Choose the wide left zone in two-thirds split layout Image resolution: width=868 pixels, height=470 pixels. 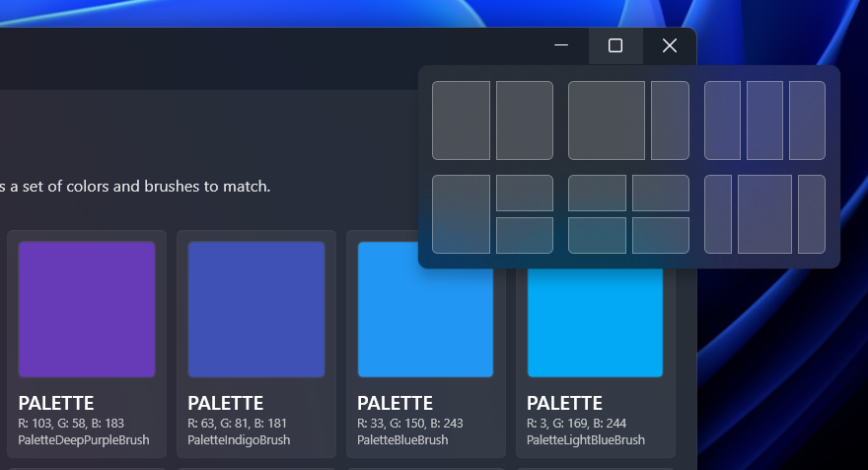point(607,120)
